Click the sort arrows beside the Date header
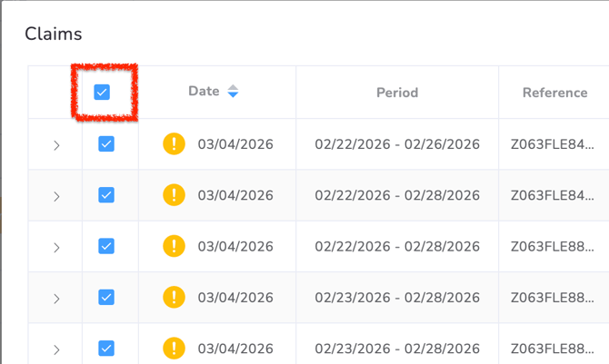Viewport: 609px width, 364px height. point(234,92)
